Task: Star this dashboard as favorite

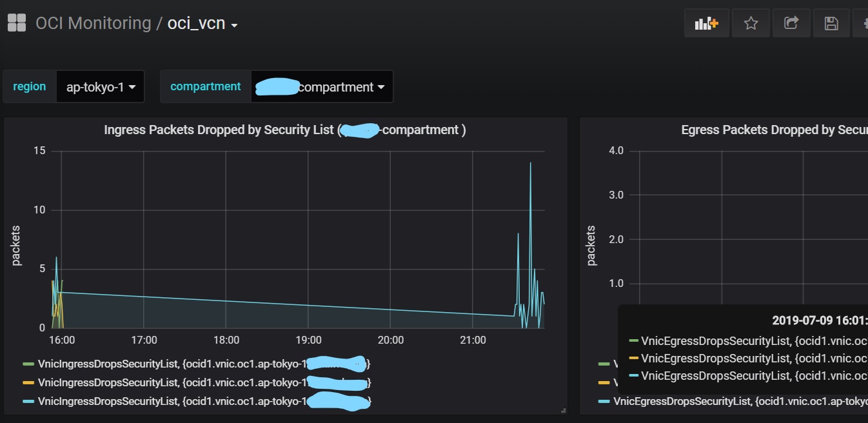Action: (751, 23)
